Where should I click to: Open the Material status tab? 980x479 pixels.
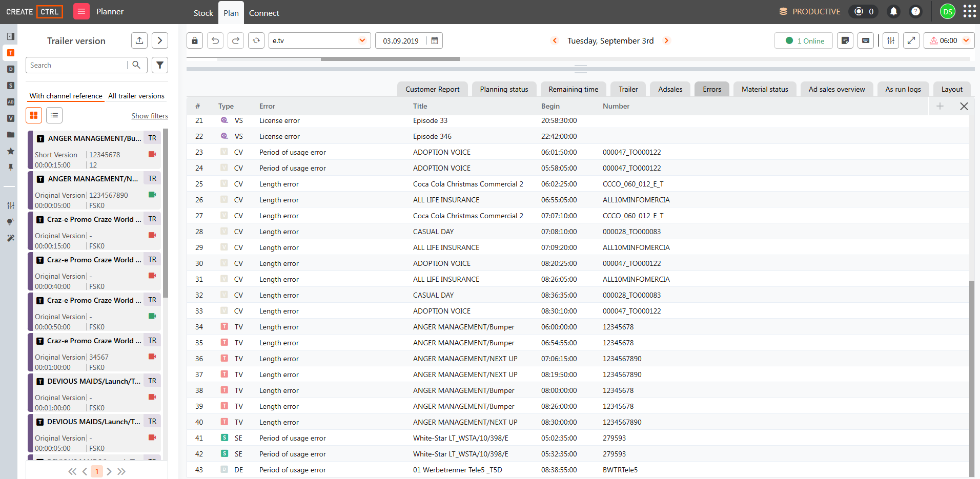765,89
